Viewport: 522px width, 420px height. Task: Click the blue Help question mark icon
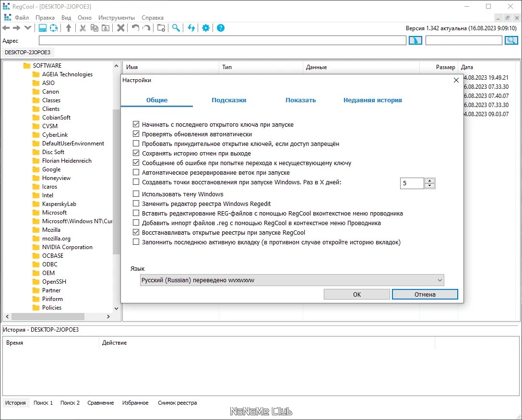tap(220, 28)
